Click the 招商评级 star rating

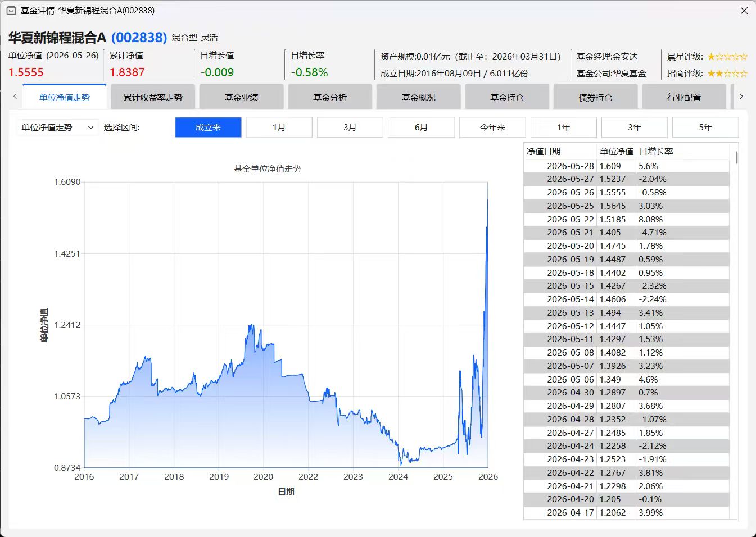pyautogui.click(x=727, y=74)
